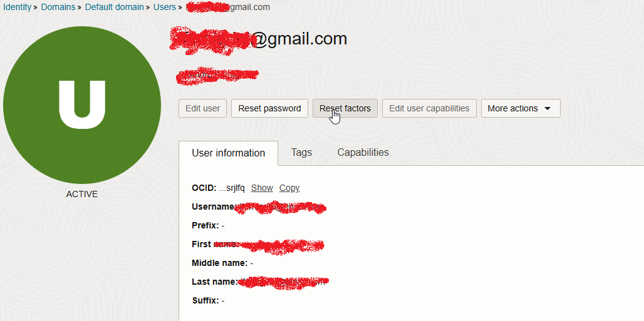Click the truncated OCID value text

tap(232, 188)
